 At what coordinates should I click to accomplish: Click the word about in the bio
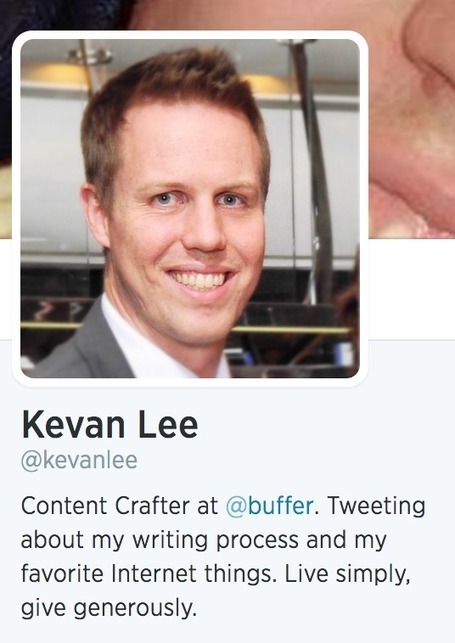click(52, 540)
